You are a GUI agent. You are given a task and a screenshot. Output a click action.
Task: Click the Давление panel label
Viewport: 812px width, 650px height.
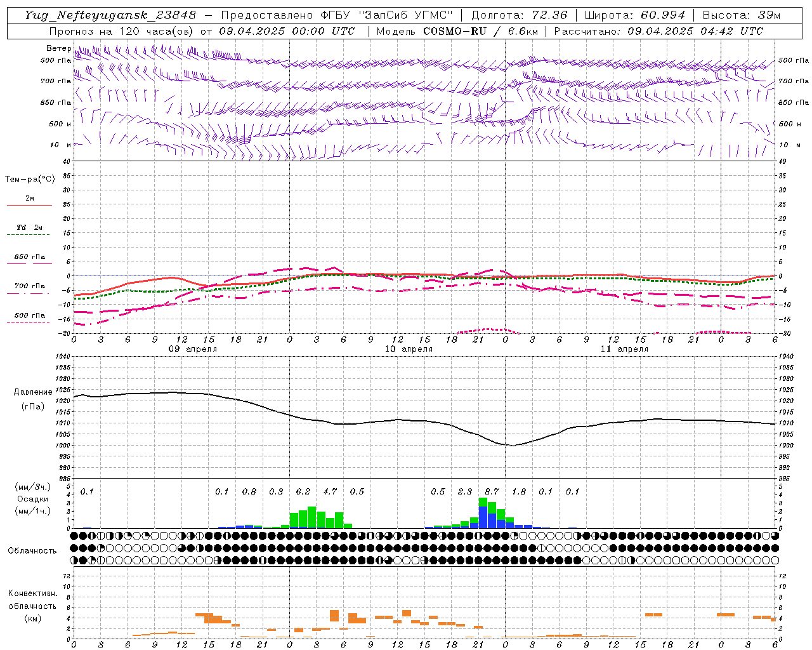pyautogui.click(x=33, y=392)
